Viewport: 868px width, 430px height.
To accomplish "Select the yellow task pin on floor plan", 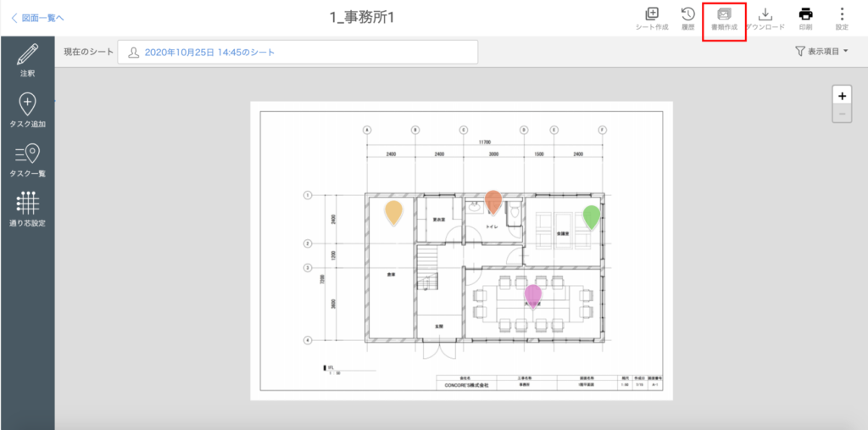I will coord(393,211).
